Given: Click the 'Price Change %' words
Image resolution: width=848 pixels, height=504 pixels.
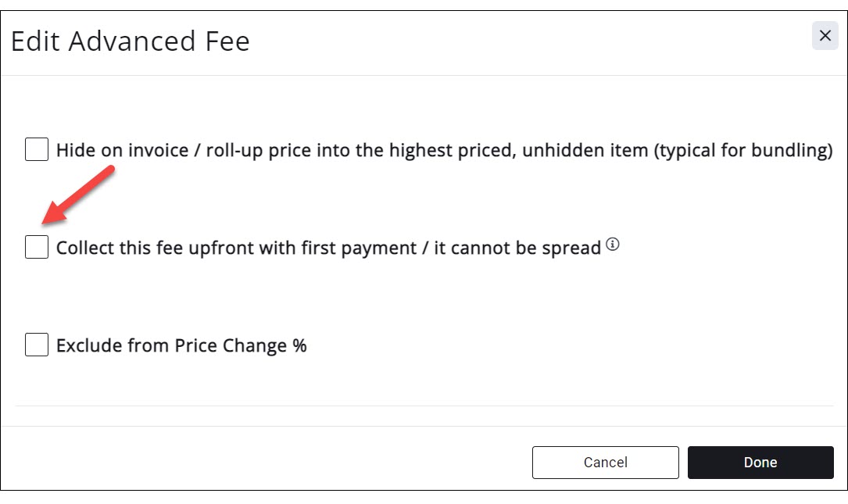Looking at the screenshot, I should 246,345.
